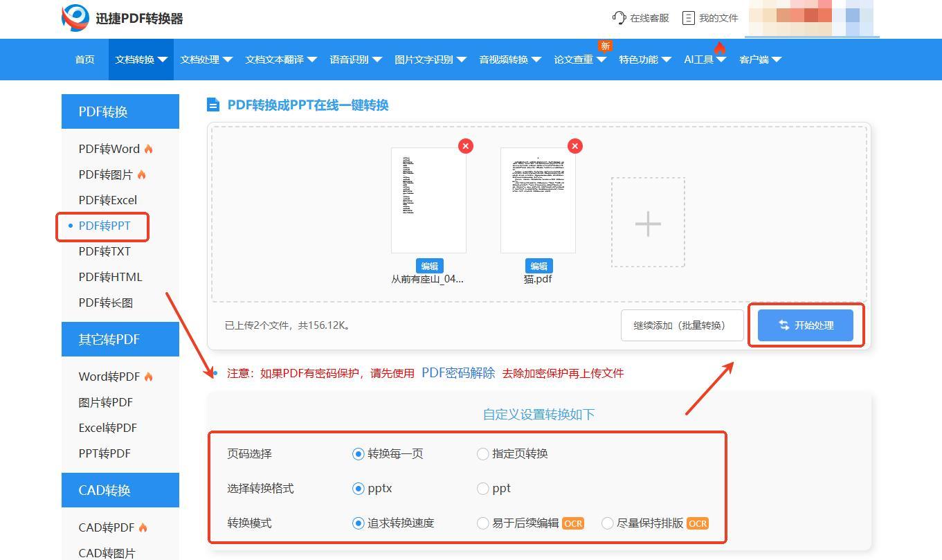Click the 迅捷PDF转换器 logo icon

(x=75, y=18)
